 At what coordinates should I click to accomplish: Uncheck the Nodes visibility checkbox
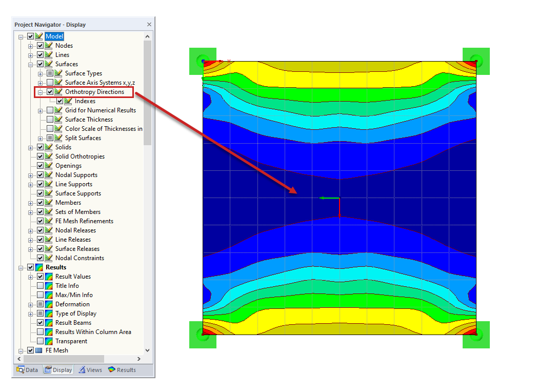pyautogui.click(x=40, y=45)
